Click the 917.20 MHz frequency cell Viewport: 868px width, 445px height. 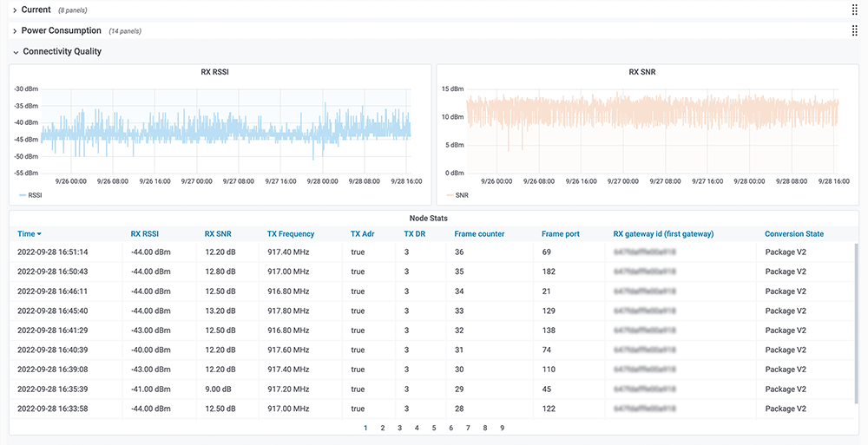point(288,389)
